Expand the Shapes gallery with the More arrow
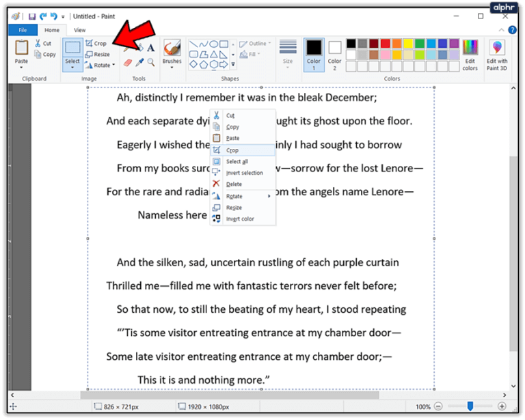 click(233, 64)
